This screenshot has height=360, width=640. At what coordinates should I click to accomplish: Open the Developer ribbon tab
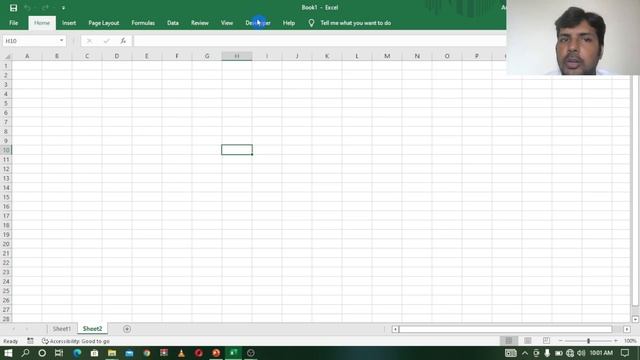coord(258,23)
